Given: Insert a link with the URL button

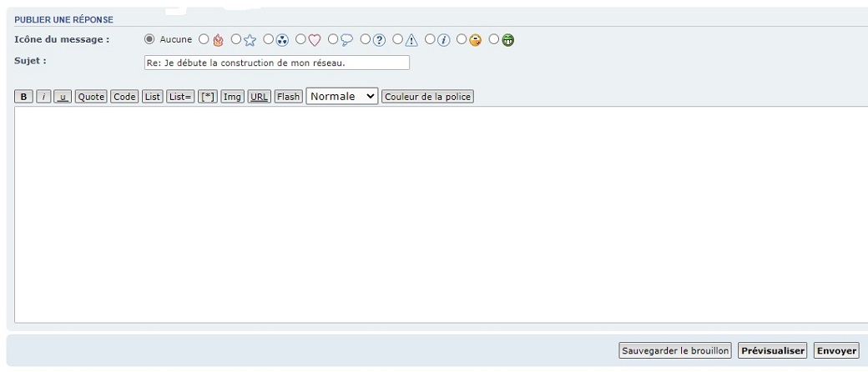Looking at the screenshot, I should [x=259, y=97].
